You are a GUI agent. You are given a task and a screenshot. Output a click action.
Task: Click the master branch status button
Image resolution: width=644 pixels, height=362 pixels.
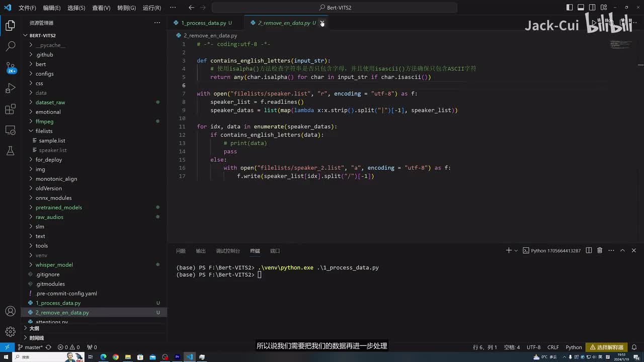coord(34,347)
